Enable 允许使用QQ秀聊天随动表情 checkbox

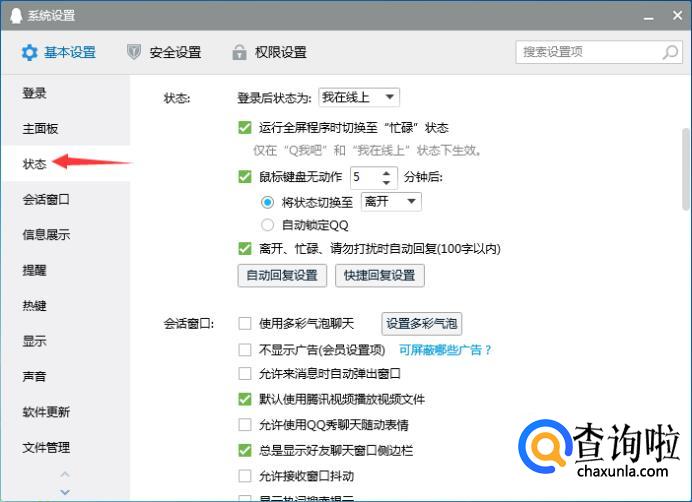point(244,425)
